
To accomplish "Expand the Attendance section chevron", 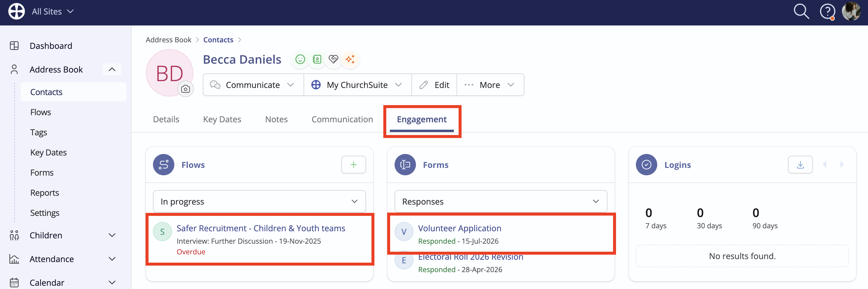I will (x=112, y=259).
